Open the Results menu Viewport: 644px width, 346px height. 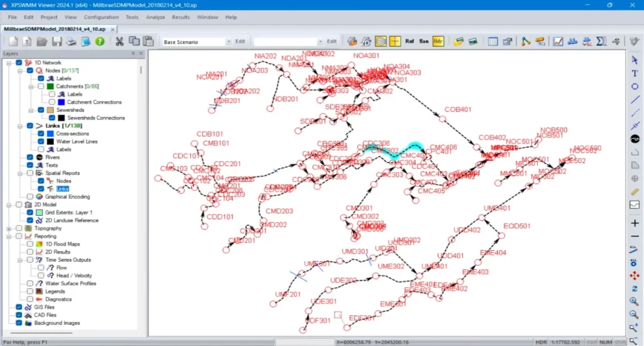click(180, 17)
